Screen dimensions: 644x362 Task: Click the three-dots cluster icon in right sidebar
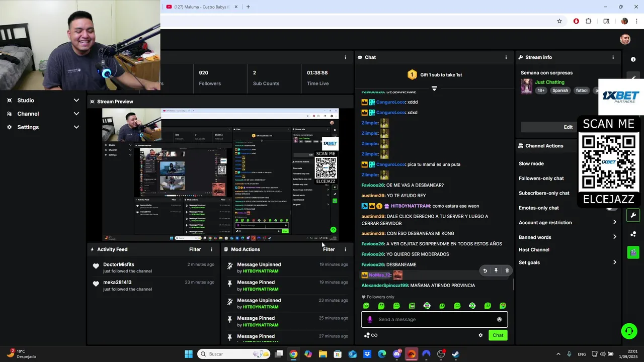click(x=633, y=234)
